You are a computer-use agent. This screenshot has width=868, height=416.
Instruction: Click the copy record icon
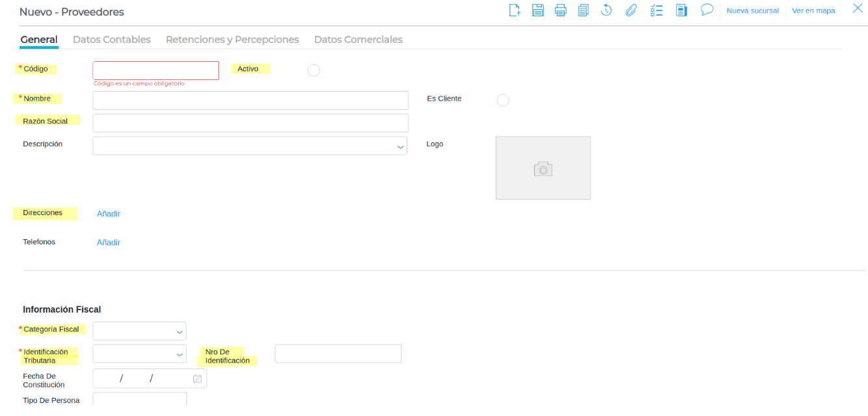coord(583,10)
